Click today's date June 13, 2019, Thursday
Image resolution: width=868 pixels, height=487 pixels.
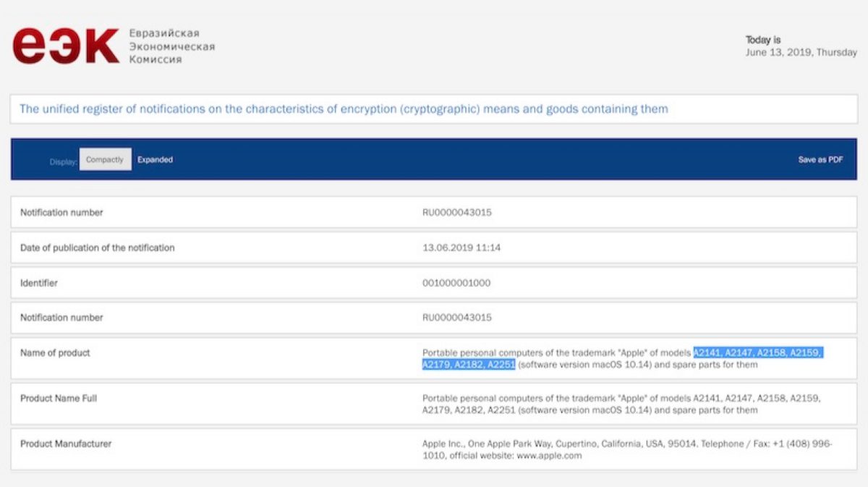pos(801,53)
